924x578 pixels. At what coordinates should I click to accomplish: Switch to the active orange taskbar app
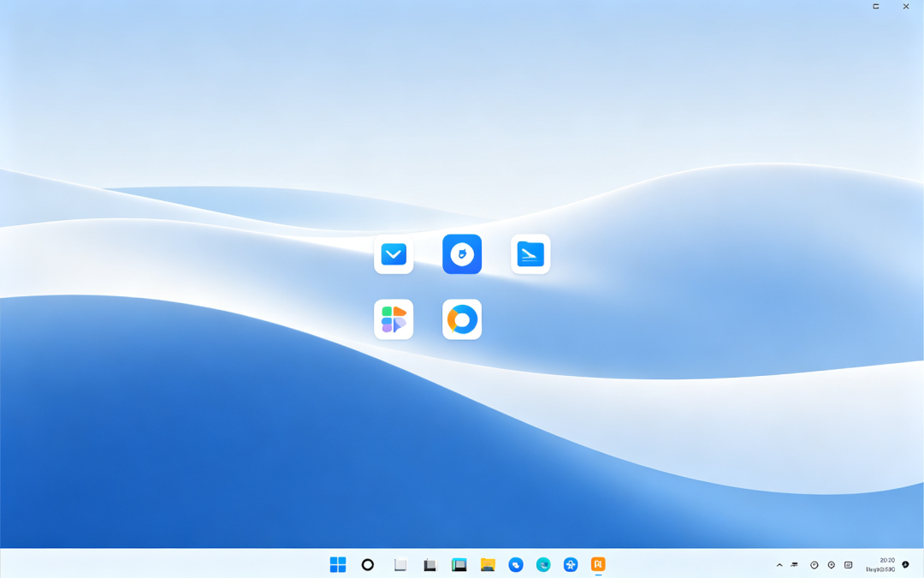pyautogui.click(x=598, y=564)
